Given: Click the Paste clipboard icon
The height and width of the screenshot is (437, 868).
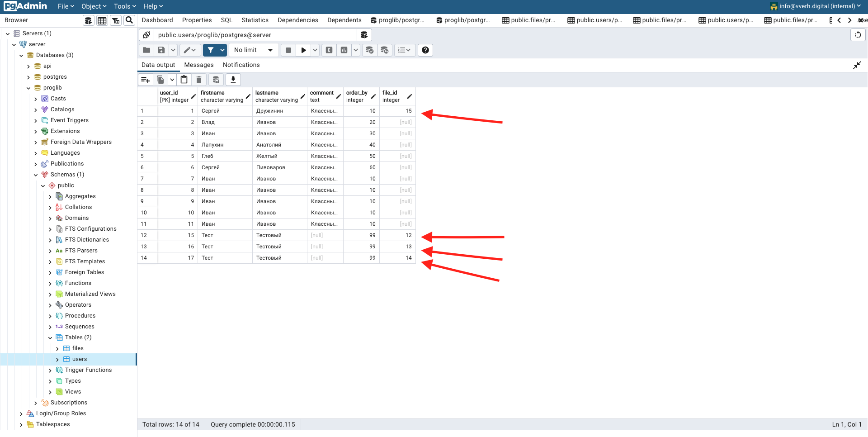Looking at the screenshot, I should 184,80.
